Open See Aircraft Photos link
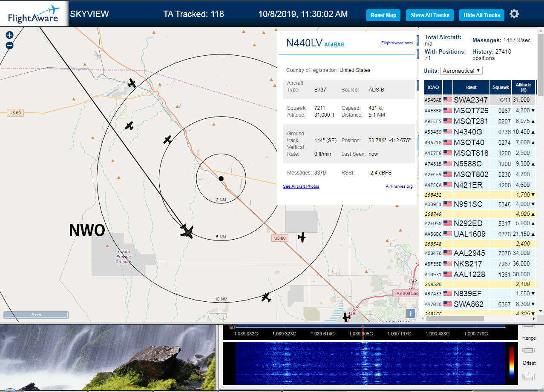Image resolution: width=544 pixels, height=392 pixels. tap(301, 186)
